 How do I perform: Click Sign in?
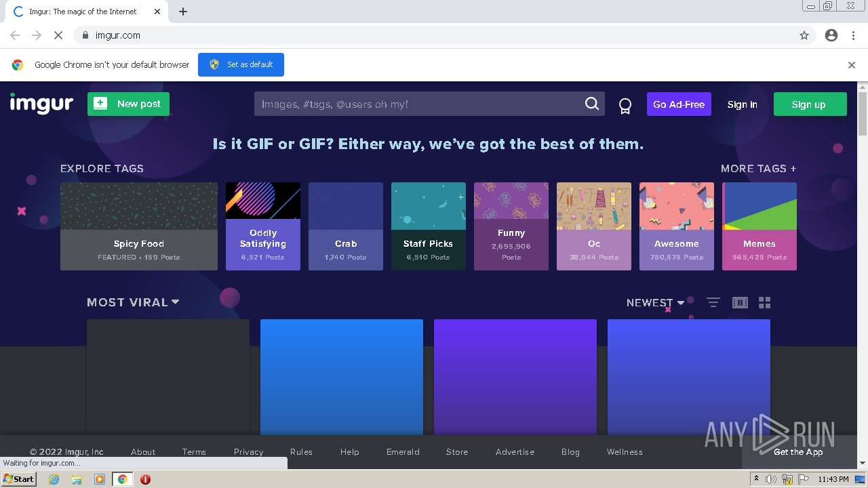pos(742,104)
